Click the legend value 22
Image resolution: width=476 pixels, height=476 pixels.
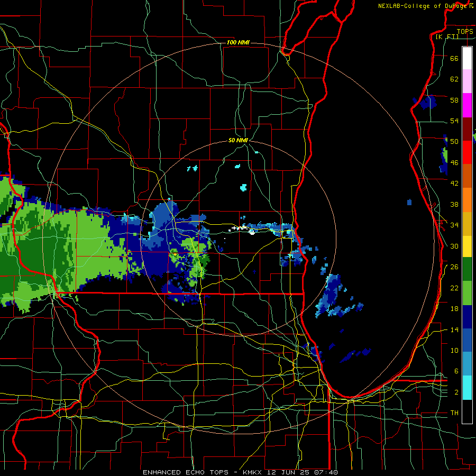[x=454, y=288]
